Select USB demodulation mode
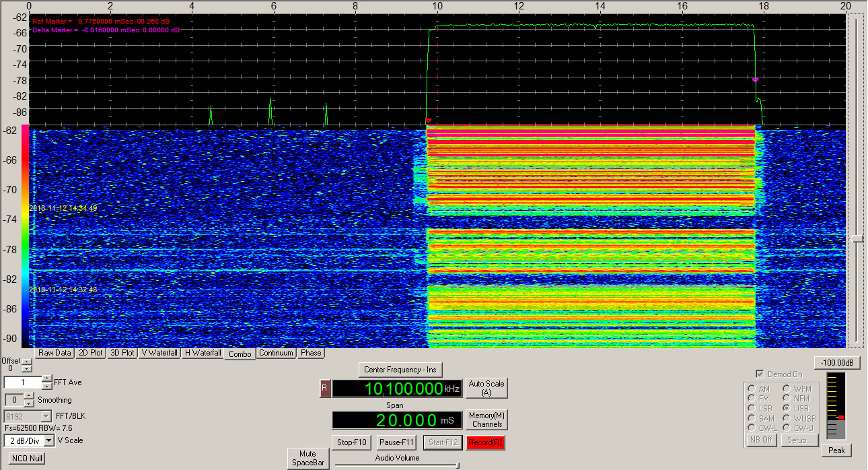 (786, 409)
